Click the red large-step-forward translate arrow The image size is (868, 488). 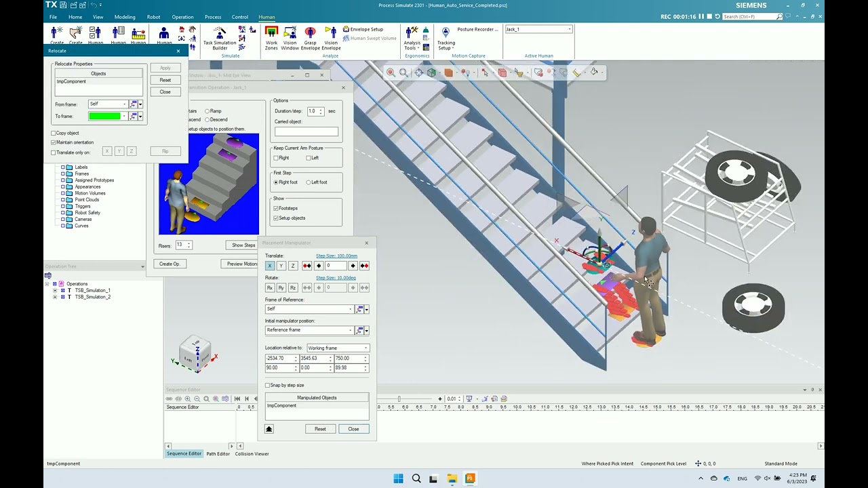pyautogui.click(x=364, y=266)
